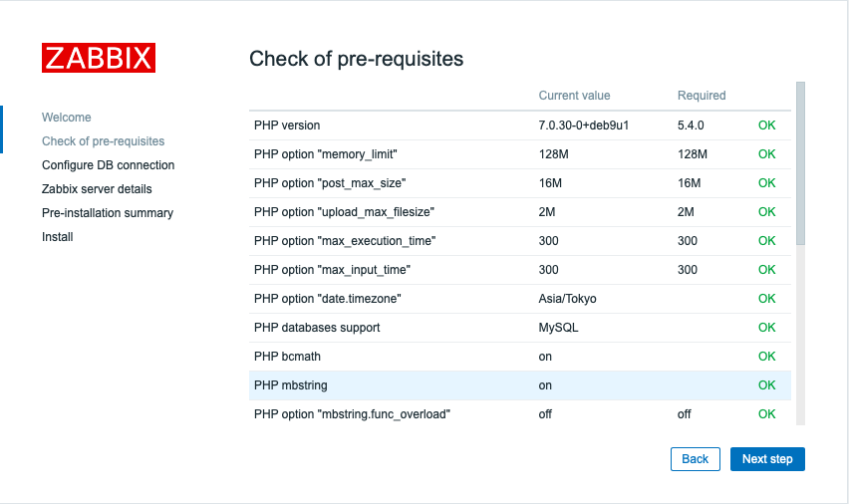Click the Back button
849x504 pixels.
click(695, 459)
